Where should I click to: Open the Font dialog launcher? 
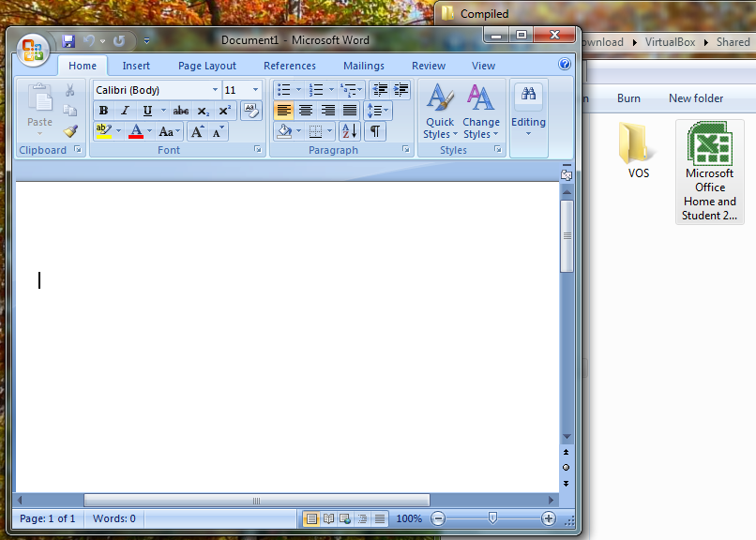258,150
